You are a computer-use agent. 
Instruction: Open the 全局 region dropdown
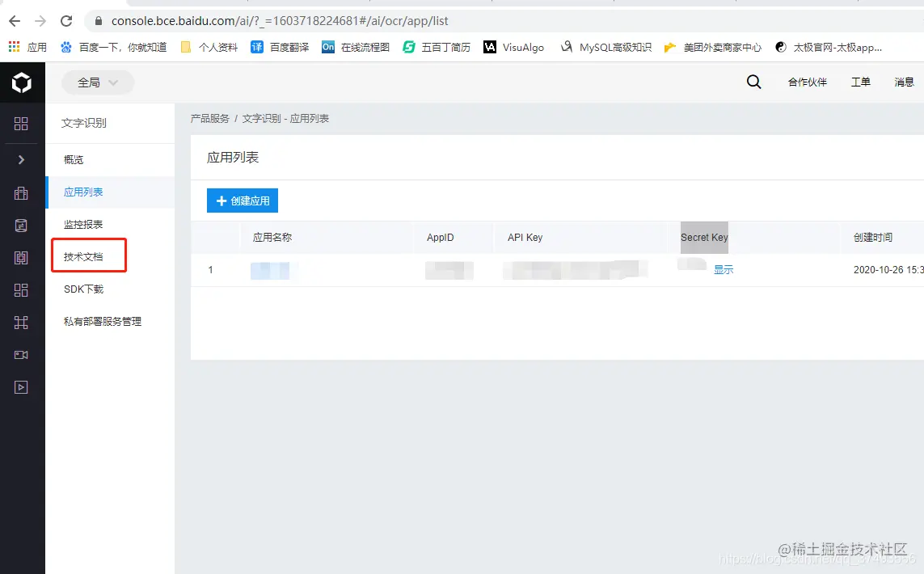[97, 82]
